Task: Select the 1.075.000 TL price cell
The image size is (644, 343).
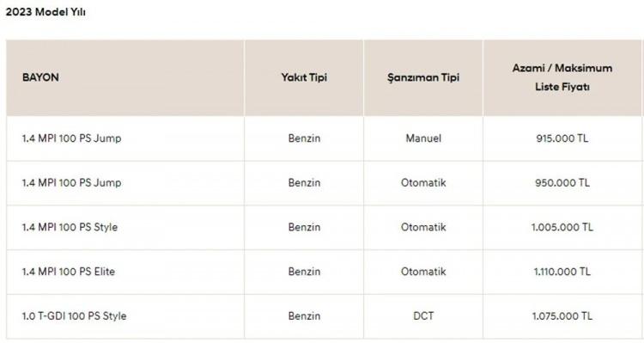Action: [x=562, y=315]
